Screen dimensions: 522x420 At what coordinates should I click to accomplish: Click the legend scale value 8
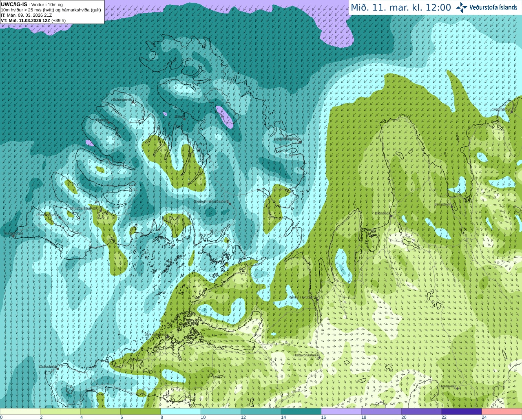click(162, 417)
